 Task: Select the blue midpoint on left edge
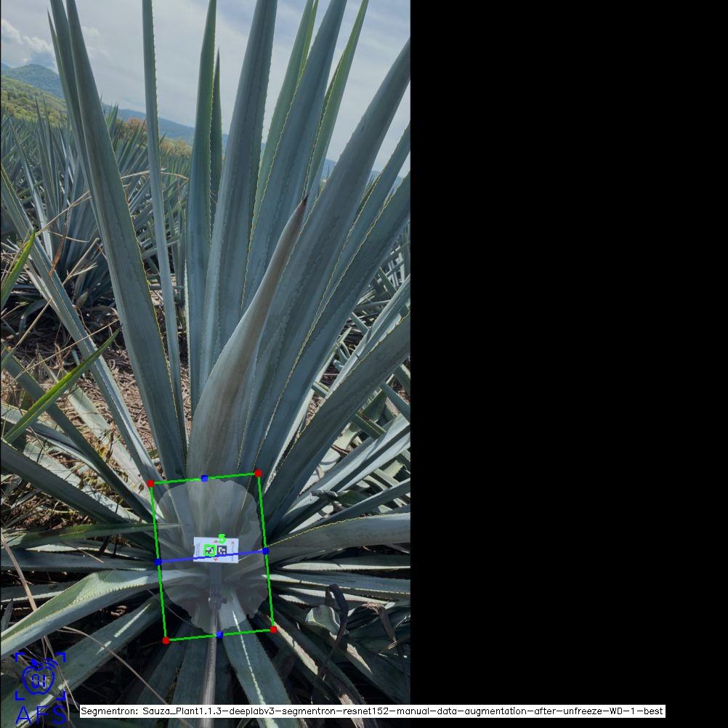click(x=158, y=562)
